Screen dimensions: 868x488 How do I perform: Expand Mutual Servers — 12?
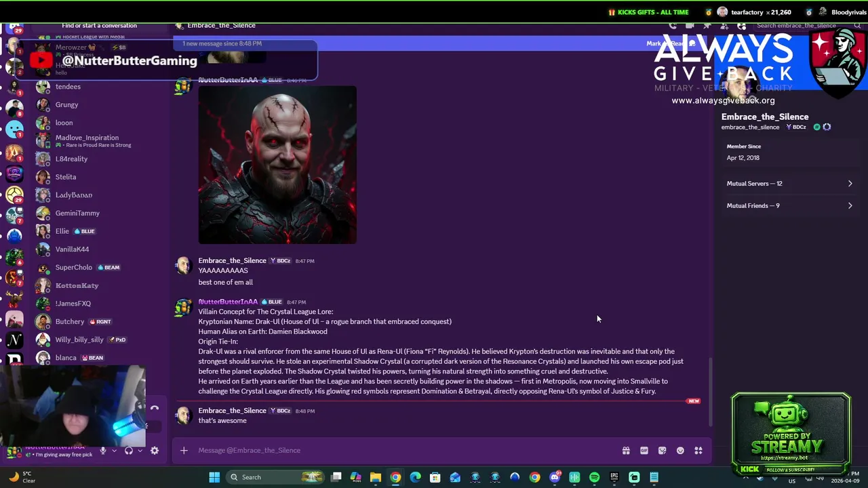click(x=789, y=184)
